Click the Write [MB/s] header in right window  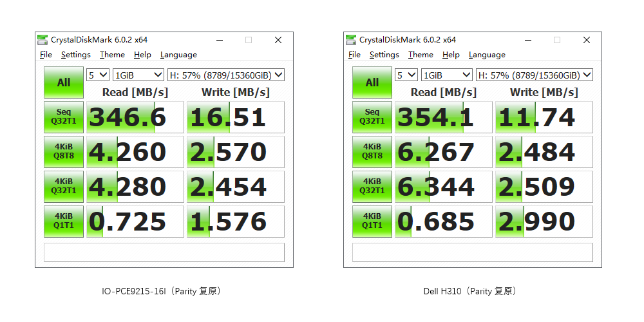(544, 92)
